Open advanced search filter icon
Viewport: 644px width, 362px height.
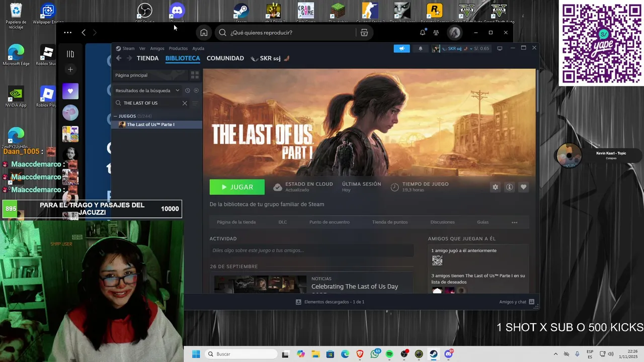195,103
